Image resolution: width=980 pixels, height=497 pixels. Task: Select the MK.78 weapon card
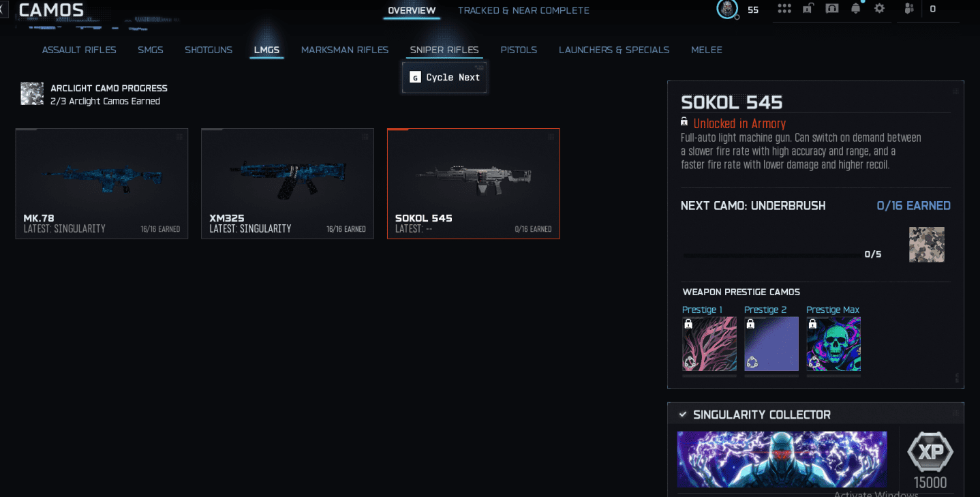102,183
